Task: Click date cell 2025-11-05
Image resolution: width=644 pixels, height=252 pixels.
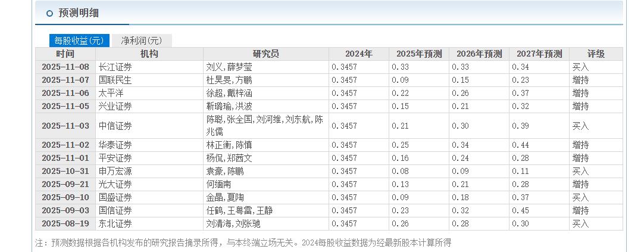Action: coord(65,107)
